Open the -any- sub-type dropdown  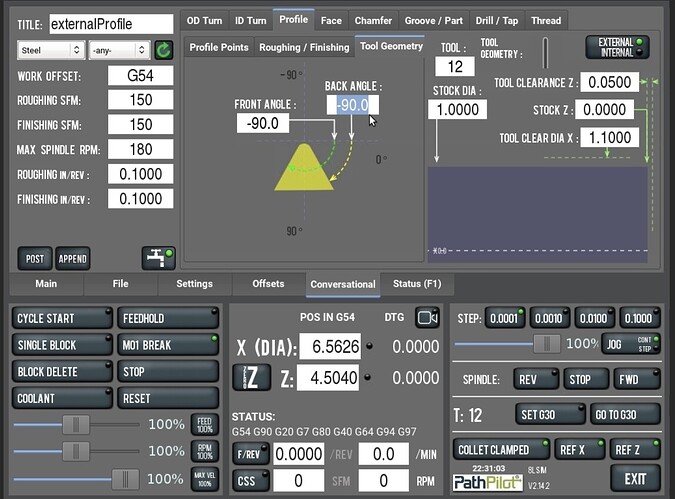[119, 50]
